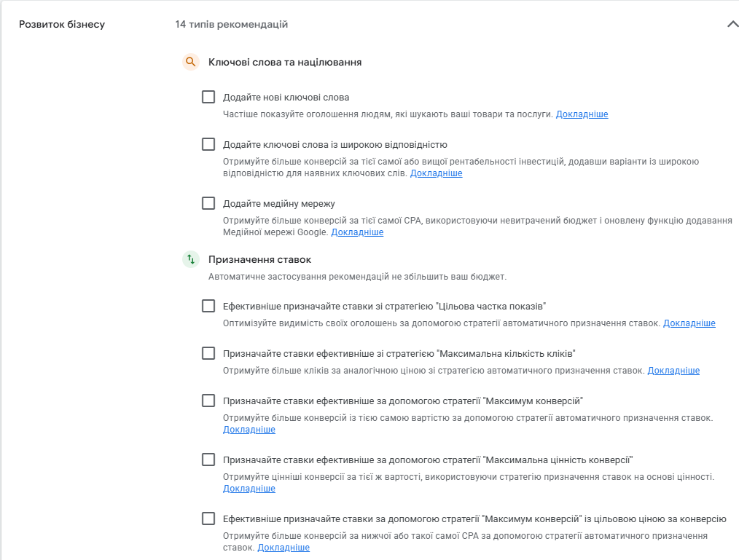Check the "Додайте медійну мережу" option
This screenshot has width=739, height=560.
coord(208,203)
